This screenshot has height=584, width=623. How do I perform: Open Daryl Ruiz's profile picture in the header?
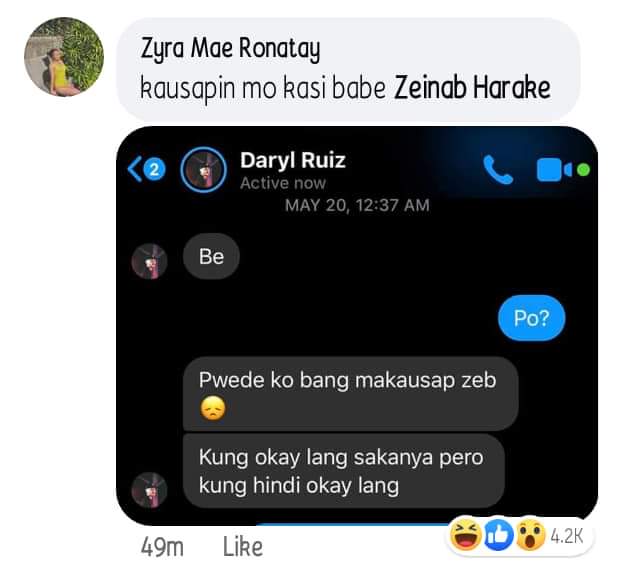click(203, 170)
